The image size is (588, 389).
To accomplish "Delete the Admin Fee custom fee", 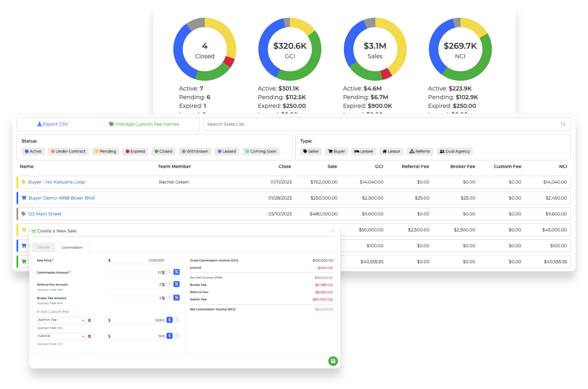I will (89, 320).
